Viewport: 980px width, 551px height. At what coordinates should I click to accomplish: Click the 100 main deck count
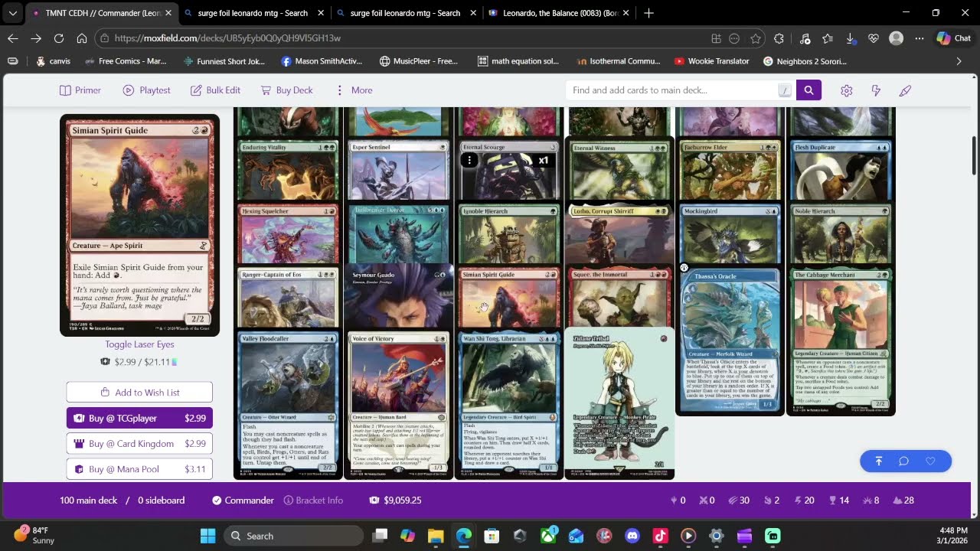89,500
